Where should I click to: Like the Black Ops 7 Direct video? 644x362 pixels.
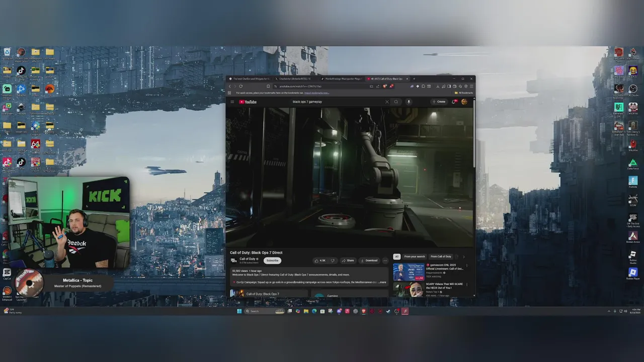point(319,260)
